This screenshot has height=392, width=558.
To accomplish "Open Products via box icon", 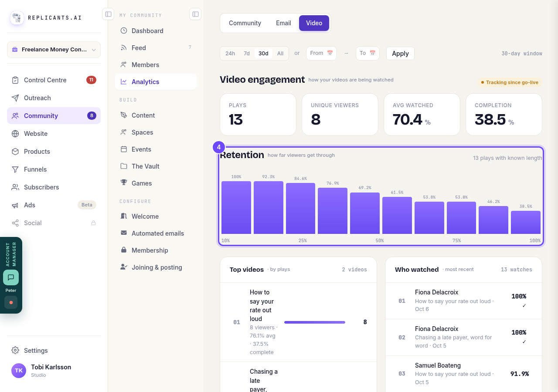I will [x=15, y=152].
